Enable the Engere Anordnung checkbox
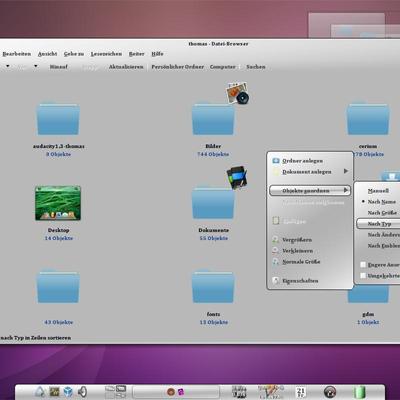Screen dimensions: 400x400 click(363, 265)
